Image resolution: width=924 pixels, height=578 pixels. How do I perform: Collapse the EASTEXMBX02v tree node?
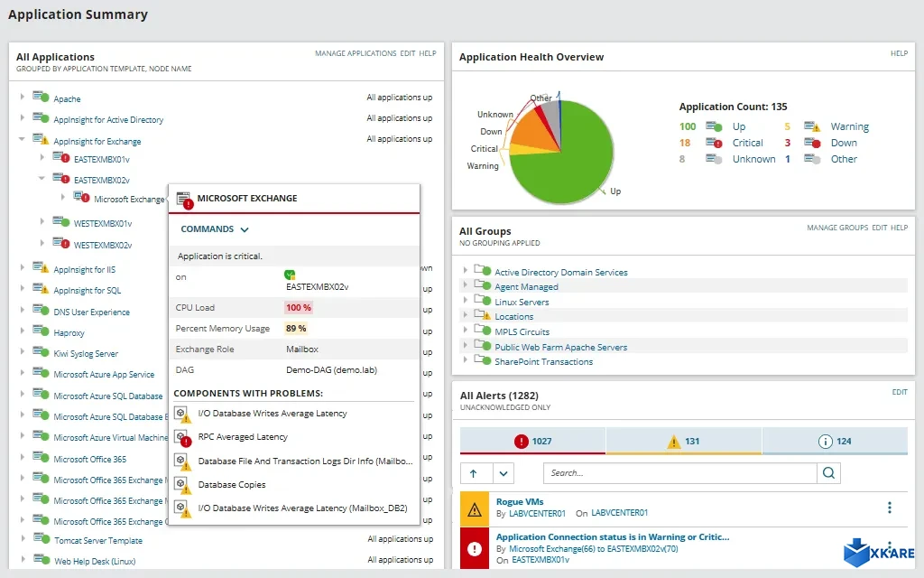pyautogui.click(x=42, y=178)
